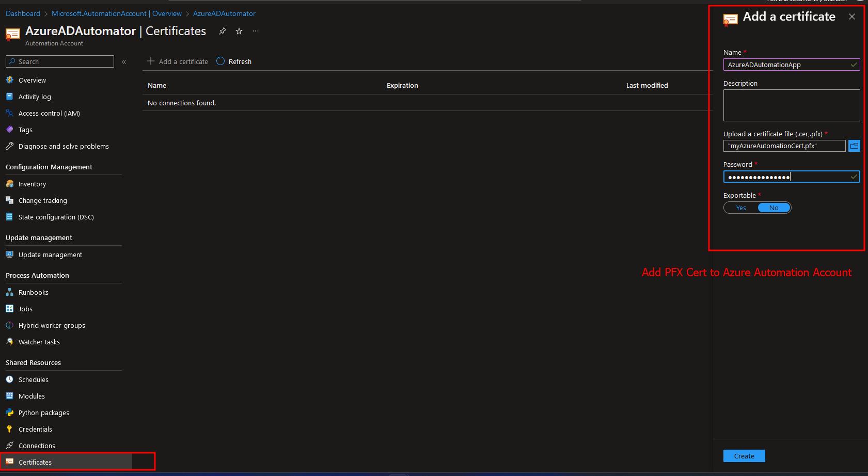
Task: Click the Name column header
Action: [x=157, y=86]
